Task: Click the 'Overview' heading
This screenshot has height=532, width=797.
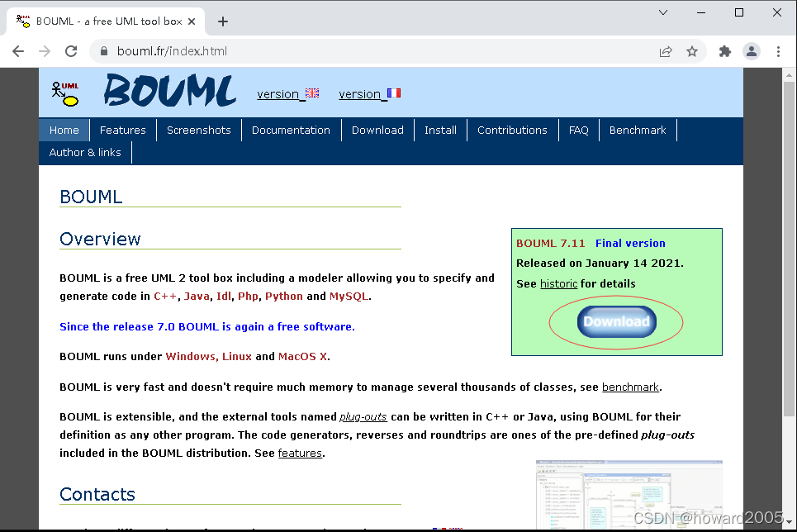Action: [100, 239]
